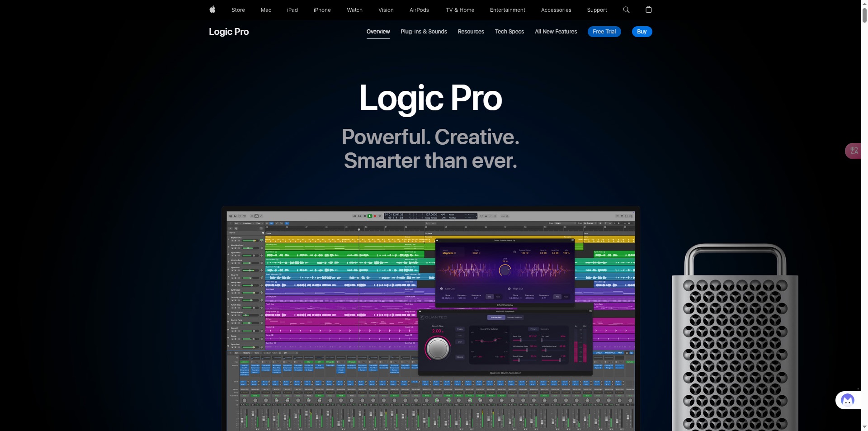868x431 pixels.
Task: Switch to the Resources tab
Action: pyautogui.click(x=471, y=32)
